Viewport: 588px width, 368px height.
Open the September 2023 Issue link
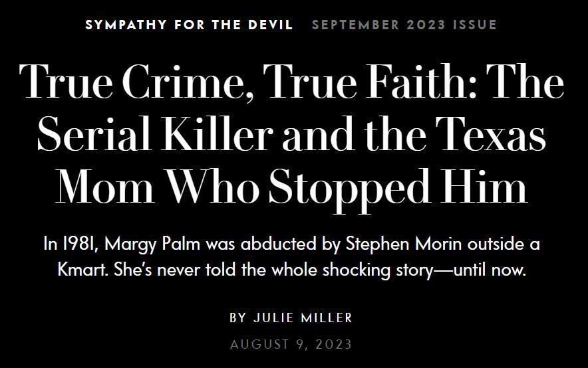404,25
